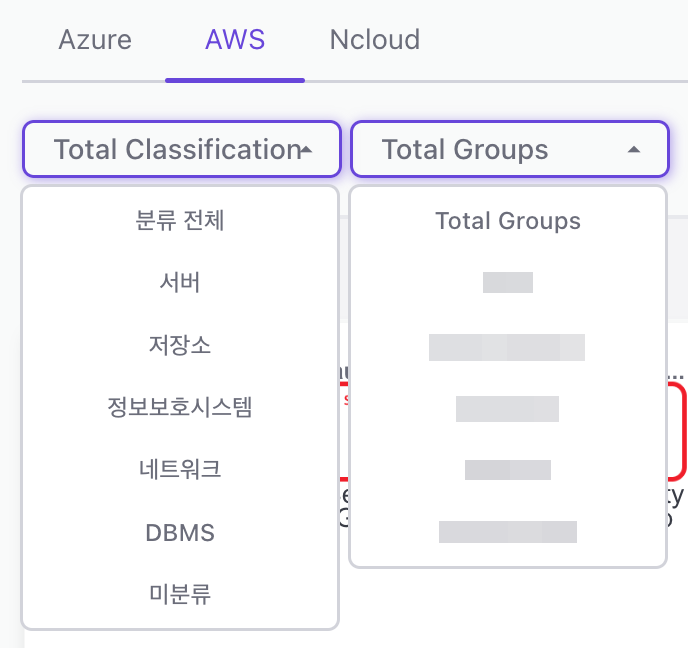Pick the 저장소 classification option
Viewport: 688px width, 648px height.
pos(180,345)
